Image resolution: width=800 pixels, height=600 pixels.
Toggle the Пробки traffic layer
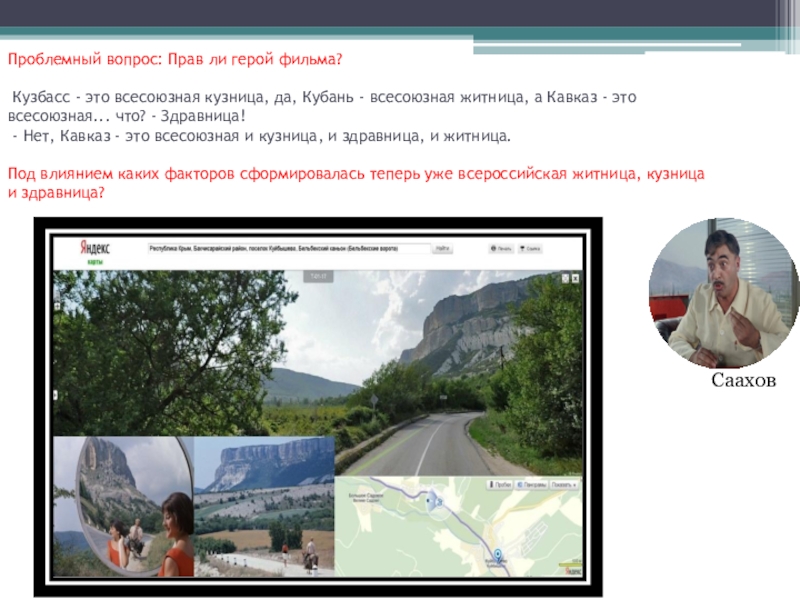501,484
